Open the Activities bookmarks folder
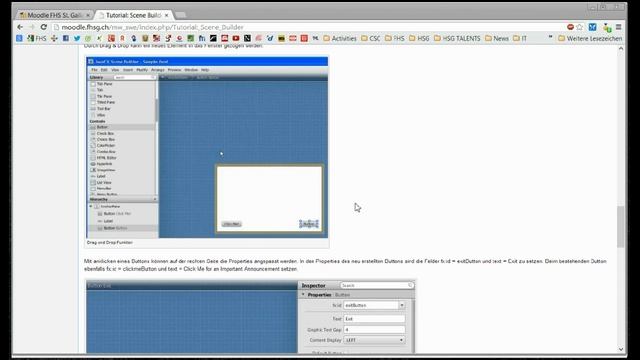The height and width of the screenshot is (360, 640). [x=340, y=38]
